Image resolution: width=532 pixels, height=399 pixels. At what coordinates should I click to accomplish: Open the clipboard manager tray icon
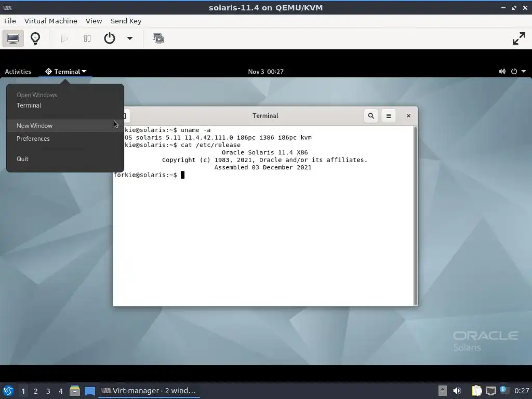click(x=476, y=391)
